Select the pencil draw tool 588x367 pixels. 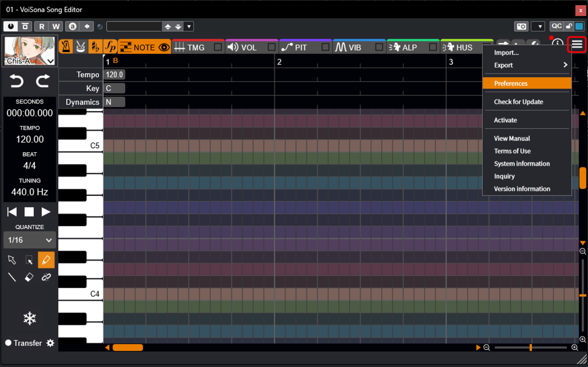46,260
